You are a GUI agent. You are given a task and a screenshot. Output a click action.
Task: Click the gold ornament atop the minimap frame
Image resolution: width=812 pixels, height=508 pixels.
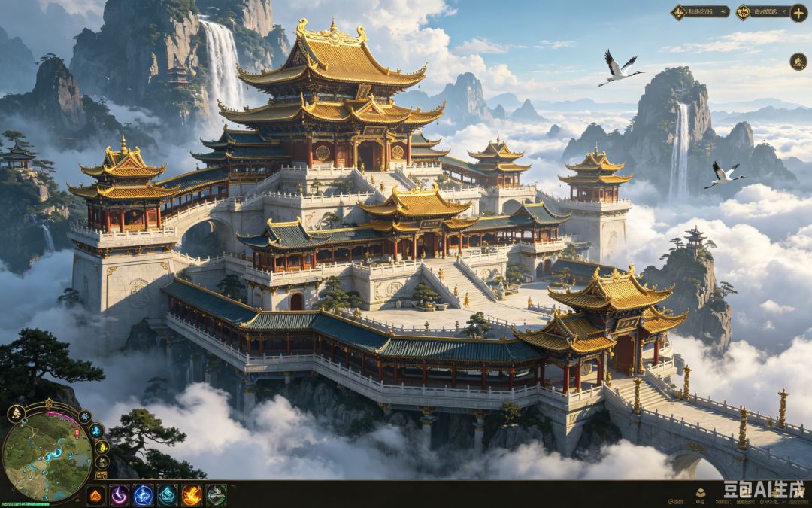[x=49, y=404]
